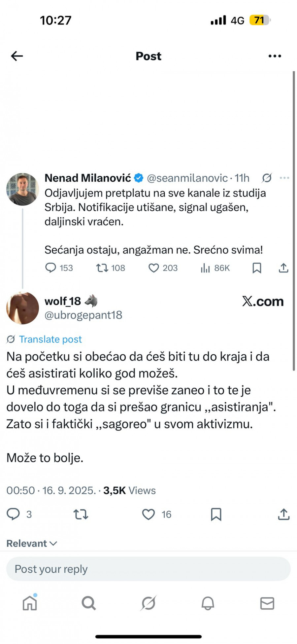The height and width of the screenshot is (644, 297).
Task: Tap the Post your reply field
Action: [x=148, y=569]
